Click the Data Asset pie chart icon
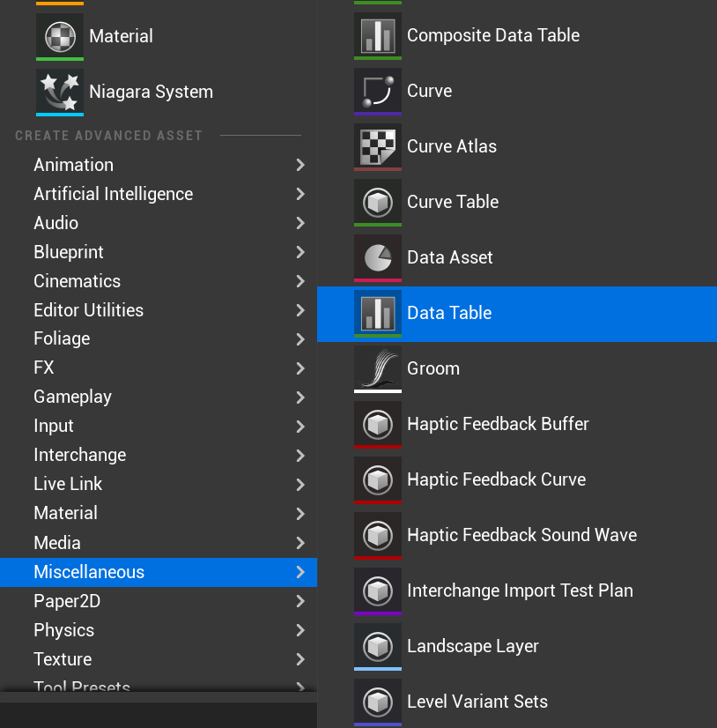This screenshot has height=728, width=717. click(378, 257)
